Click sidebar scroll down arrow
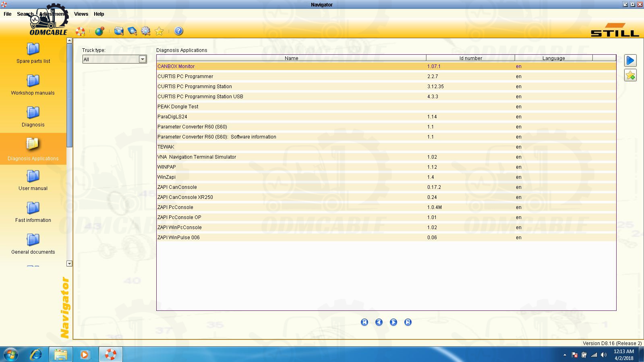 [x=69, y=263]
